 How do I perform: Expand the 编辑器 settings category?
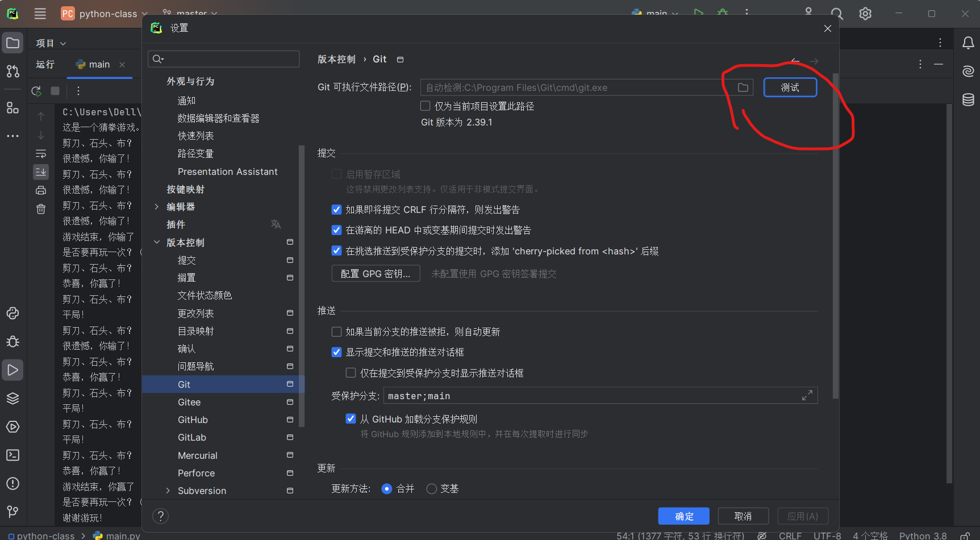[157, 207]
